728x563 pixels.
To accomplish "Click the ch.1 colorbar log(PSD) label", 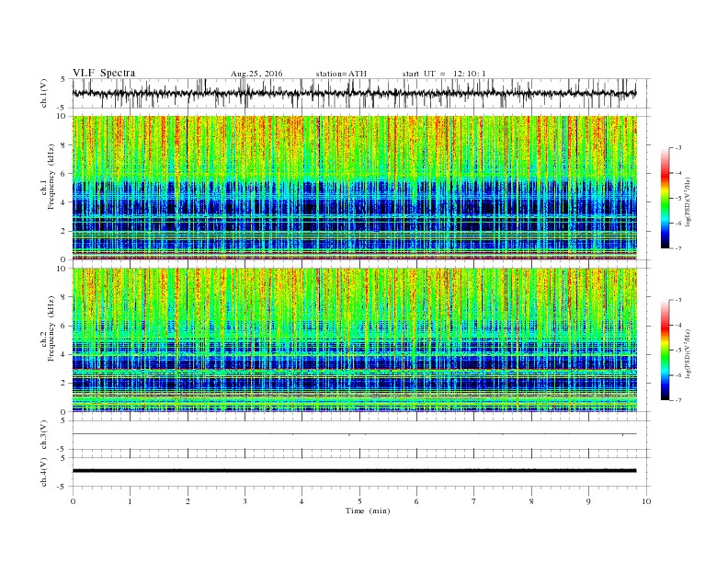I will pyautogui.click(x=688, y=201).
